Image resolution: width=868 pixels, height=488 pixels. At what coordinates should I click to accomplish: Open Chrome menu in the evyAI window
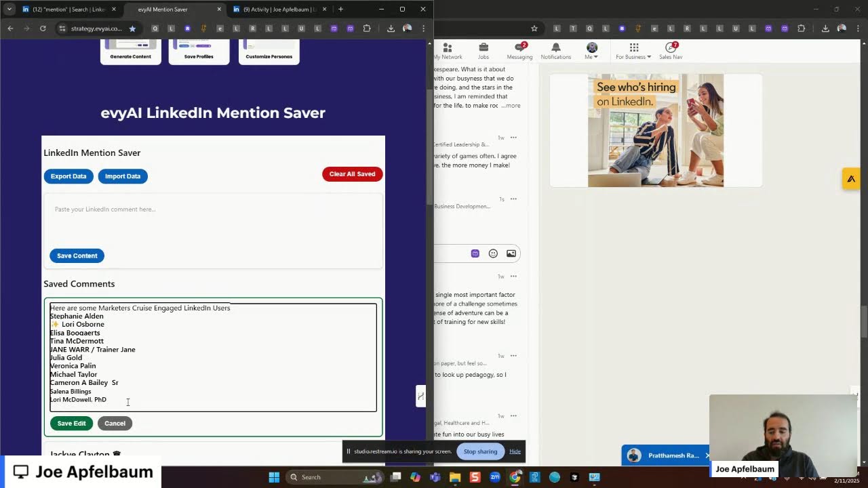pyautogui.click(x=423, y=28)
